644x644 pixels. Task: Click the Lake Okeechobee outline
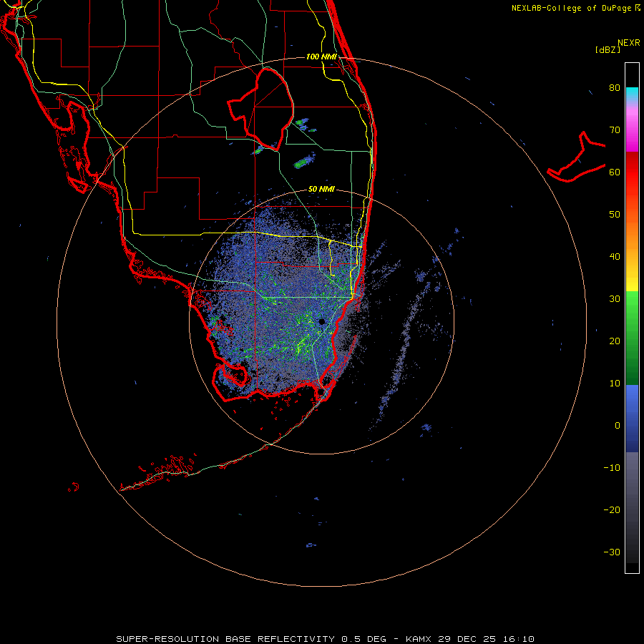pos(260,109)
